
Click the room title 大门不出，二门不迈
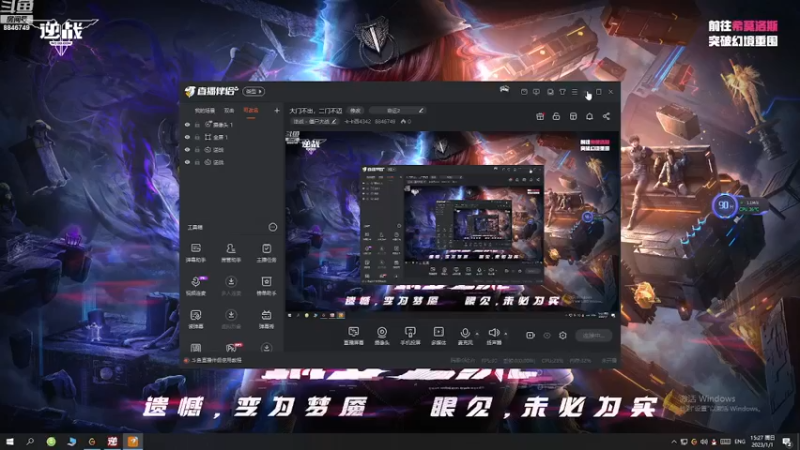[x=316, y=111]
